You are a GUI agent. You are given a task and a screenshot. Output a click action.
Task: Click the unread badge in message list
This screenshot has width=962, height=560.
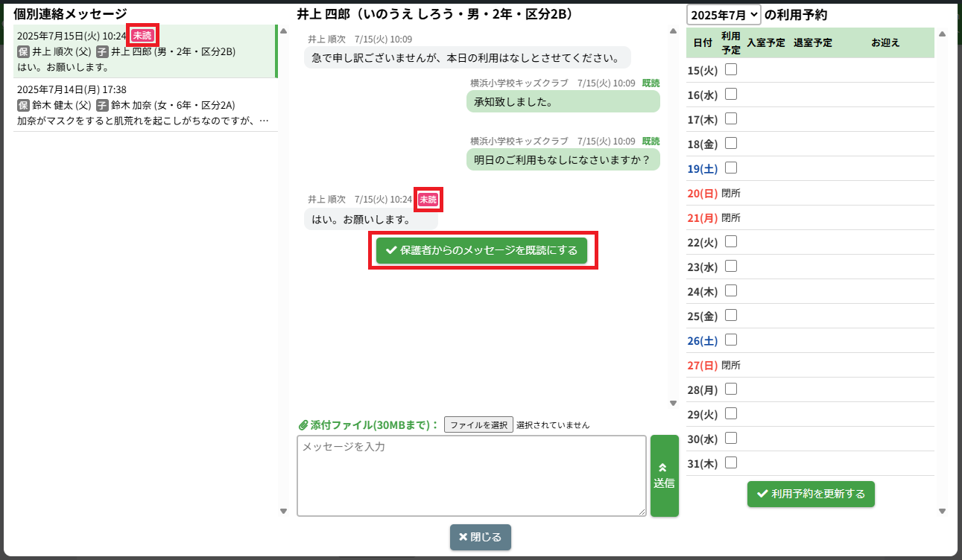pos(142,36)
